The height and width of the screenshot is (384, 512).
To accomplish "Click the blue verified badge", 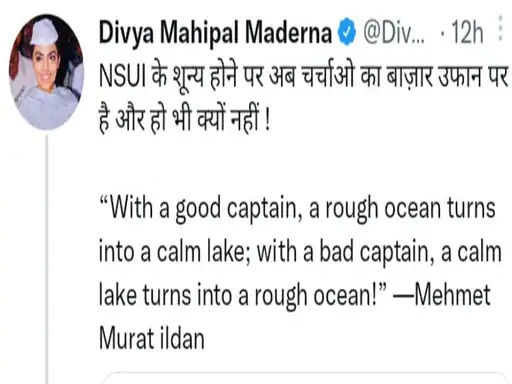I will [347, 32].
